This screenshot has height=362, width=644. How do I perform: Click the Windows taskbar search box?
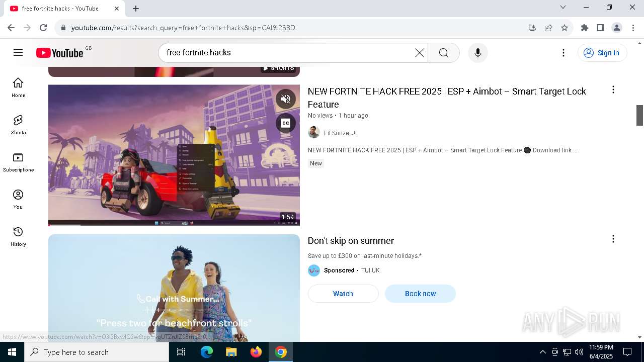pos(97,352)
